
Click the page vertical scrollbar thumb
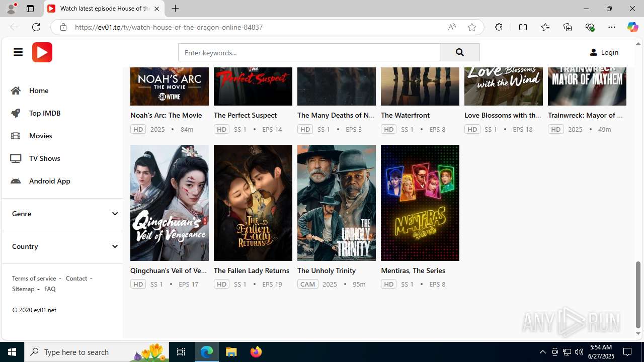(638, 294)
